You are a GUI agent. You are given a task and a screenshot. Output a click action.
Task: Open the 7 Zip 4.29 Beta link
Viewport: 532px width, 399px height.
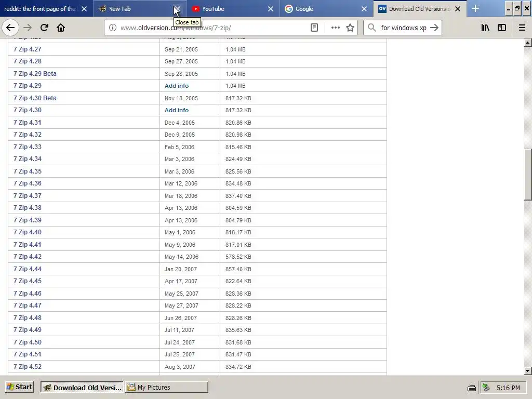pos(35,74)
